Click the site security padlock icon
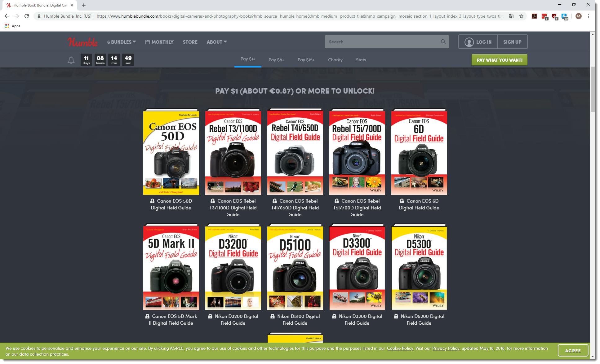The image size is (600, 364). [39, 16]
